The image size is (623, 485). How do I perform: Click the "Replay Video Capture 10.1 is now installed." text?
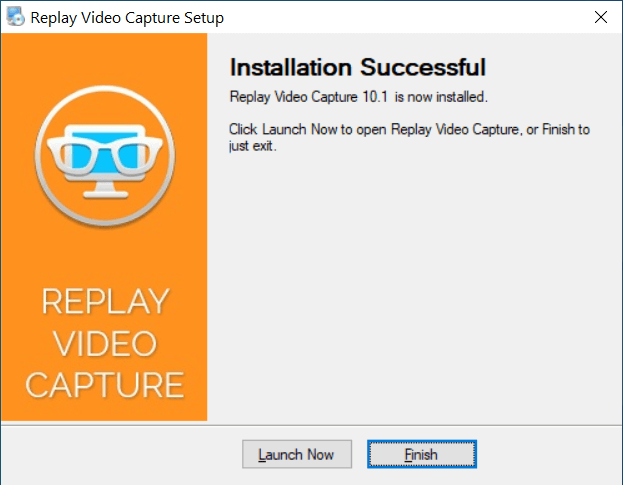tap(358, 97)
